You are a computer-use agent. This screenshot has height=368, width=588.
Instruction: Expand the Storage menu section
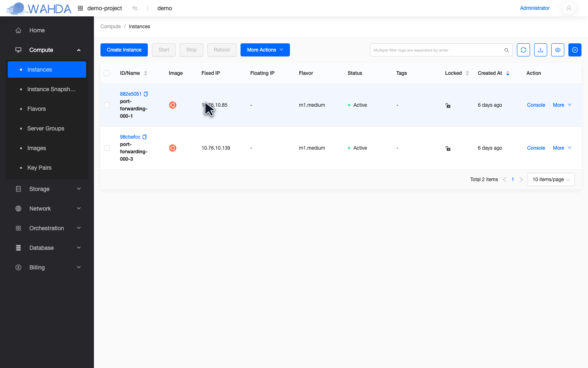click(x=79, y=189)
